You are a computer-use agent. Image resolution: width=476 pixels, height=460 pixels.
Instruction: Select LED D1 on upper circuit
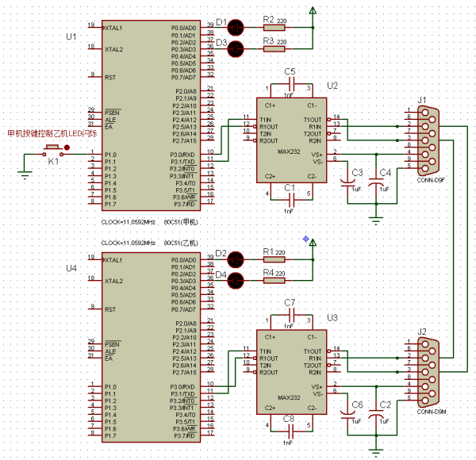[236, 29]
